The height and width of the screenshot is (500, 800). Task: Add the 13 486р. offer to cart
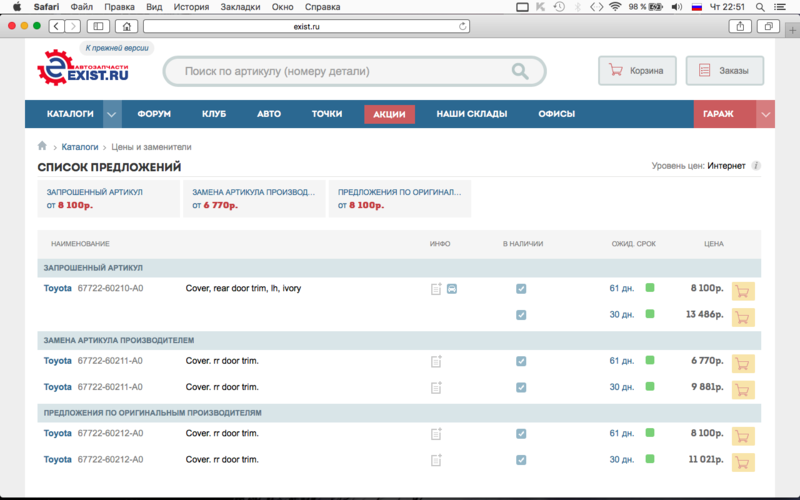743,317
